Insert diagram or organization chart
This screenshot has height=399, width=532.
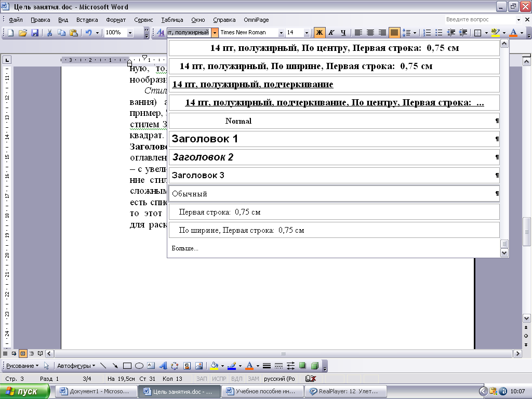(175, 366)
